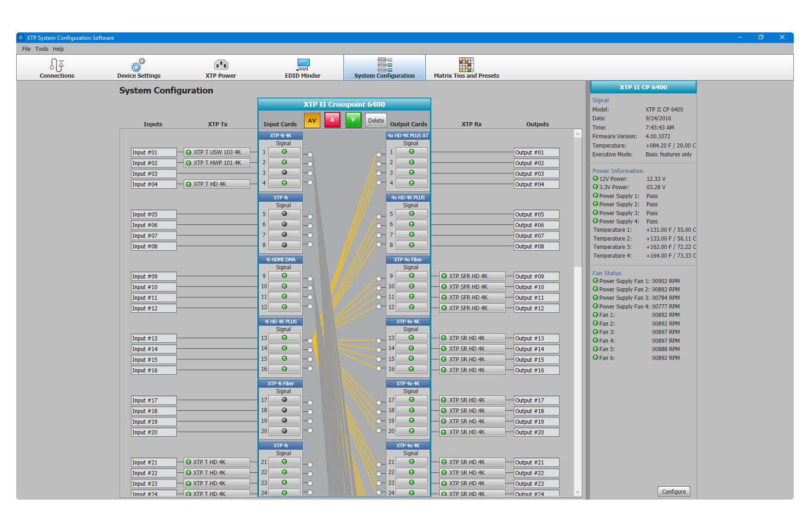Click input 13 tie connection node
The height and width of the screenshot is (532, 810).
point(310,340)
